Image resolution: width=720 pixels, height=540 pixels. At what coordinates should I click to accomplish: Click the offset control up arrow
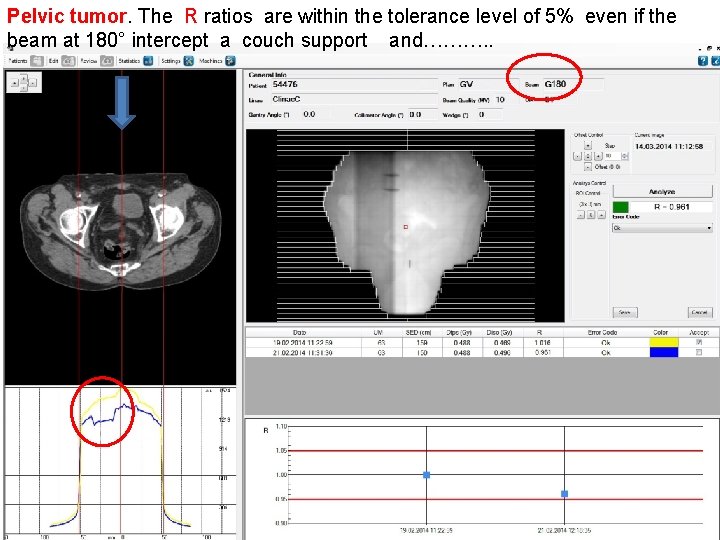coord(588,146)
